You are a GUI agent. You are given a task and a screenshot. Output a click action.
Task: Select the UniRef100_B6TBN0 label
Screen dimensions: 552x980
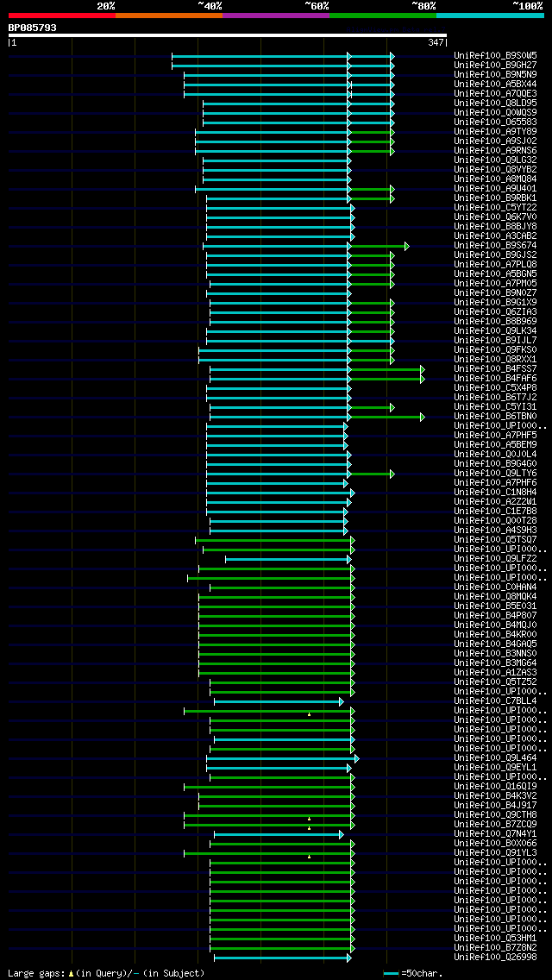pyautogui.click(x=495, y=416)
